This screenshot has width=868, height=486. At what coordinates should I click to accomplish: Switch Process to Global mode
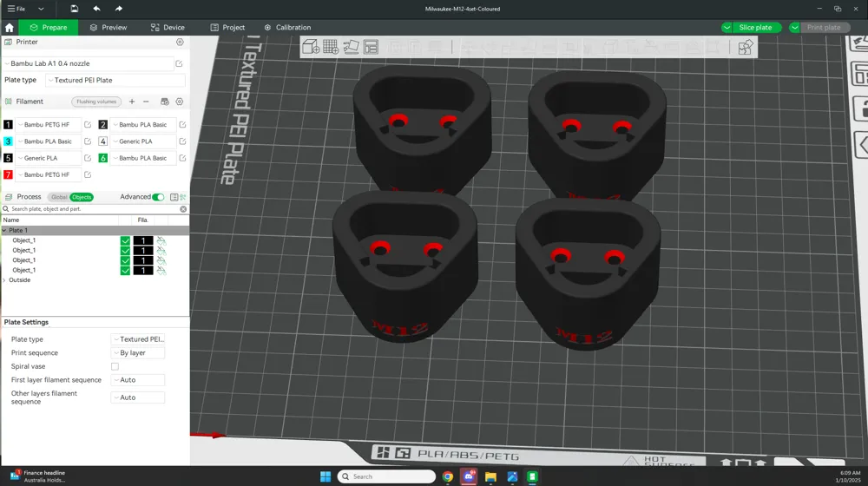tap(59, 197)
